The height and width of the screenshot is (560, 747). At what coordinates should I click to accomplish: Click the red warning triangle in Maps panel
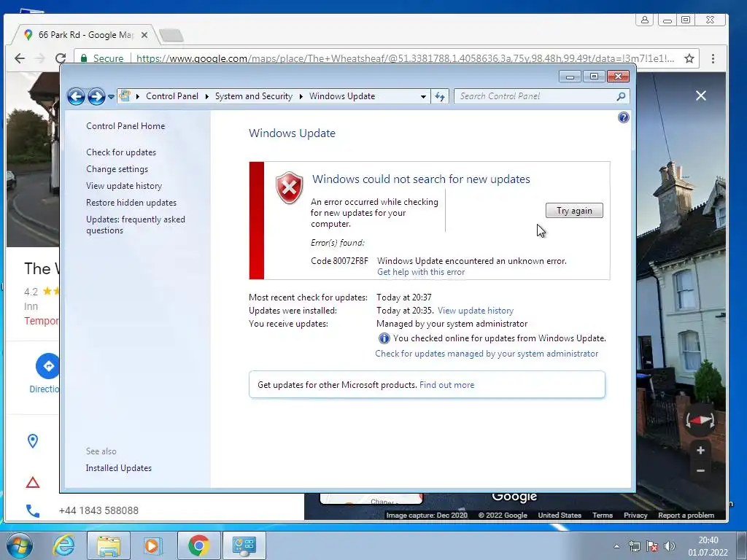[32, 483]
